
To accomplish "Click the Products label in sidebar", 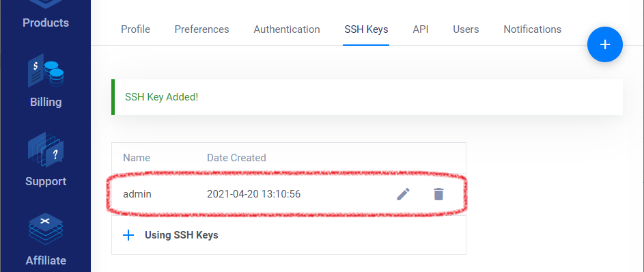I will 46,23.
